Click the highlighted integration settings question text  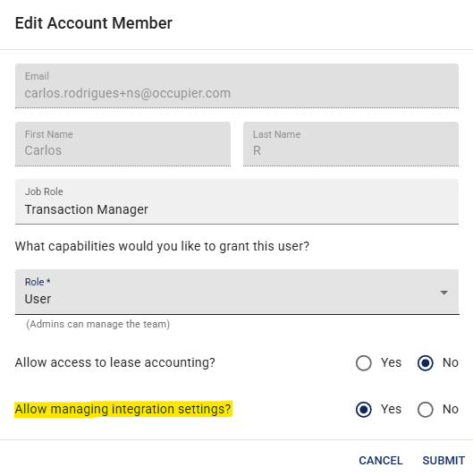coord(122,409)
